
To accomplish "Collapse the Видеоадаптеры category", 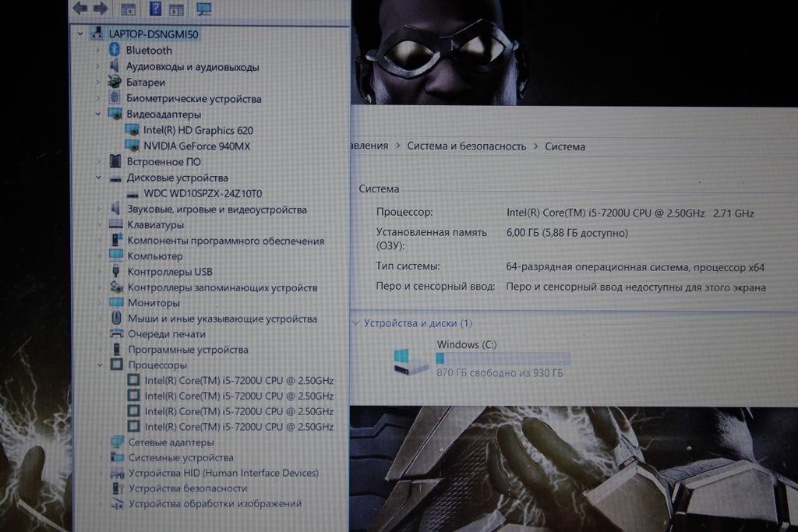I will click(97, 114).
